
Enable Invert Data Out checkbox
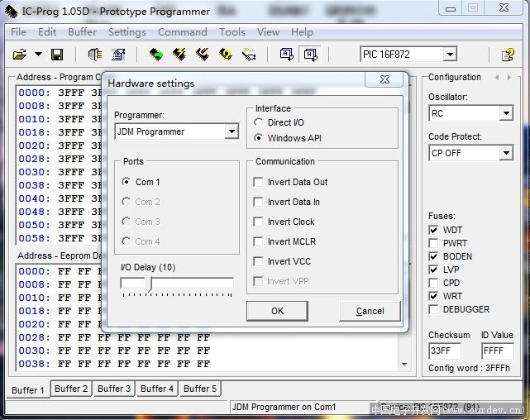point(258,182)
